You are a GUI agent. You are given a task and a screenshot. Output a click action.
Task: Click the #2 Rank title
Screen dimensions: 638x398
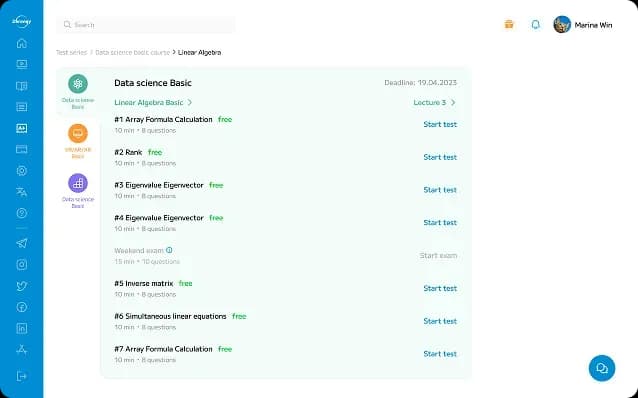click(x=128, y=152)
